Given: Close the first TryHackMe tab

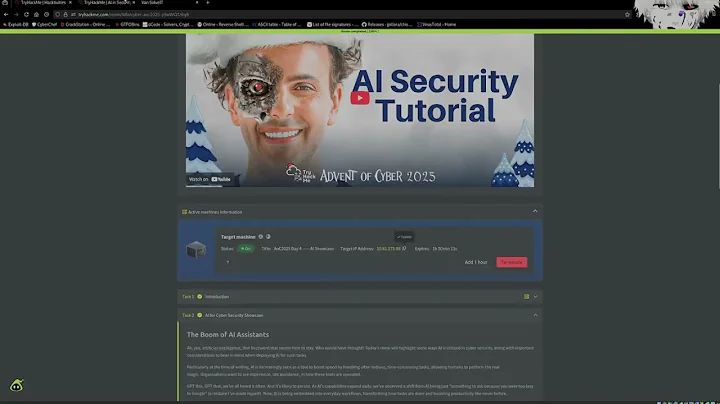Looking at the screenshot, I should [70, 3].
